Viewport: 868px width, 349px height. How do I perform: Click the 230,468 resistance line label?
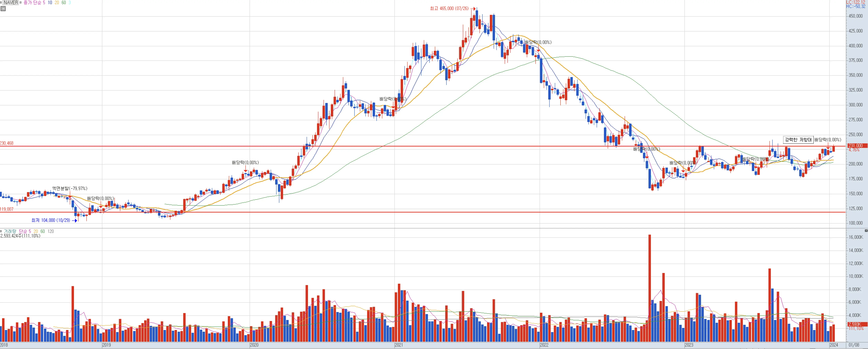(7, 144)
